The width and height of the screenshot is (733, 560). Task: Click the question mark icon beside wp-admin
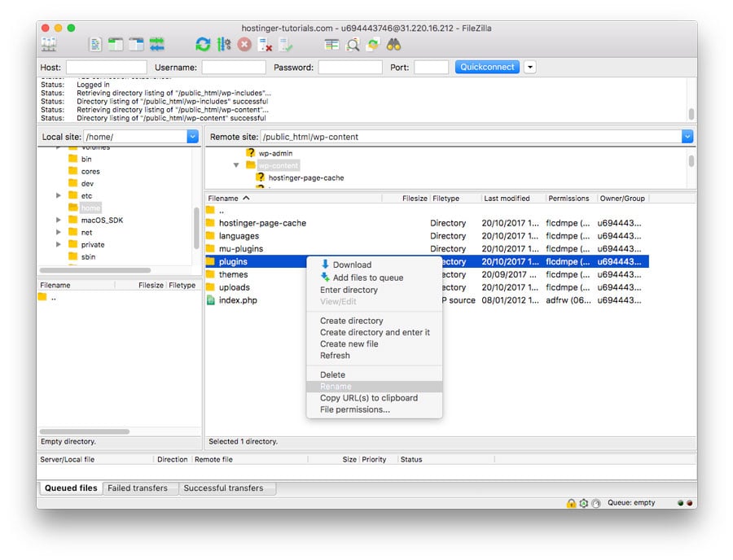(251, 153)
